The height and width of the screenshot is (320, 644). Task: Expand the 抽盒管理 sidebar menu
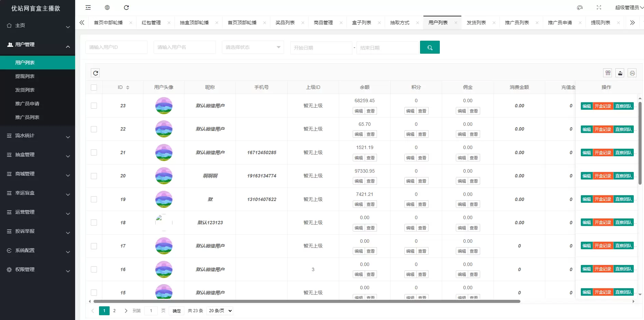(x=38, y=155)
